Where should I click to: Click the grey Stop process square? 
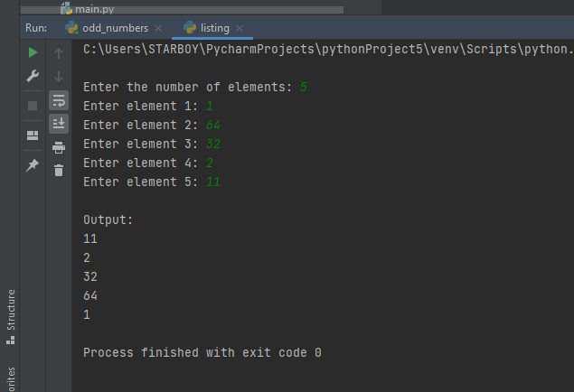click(x=33, y=106)
